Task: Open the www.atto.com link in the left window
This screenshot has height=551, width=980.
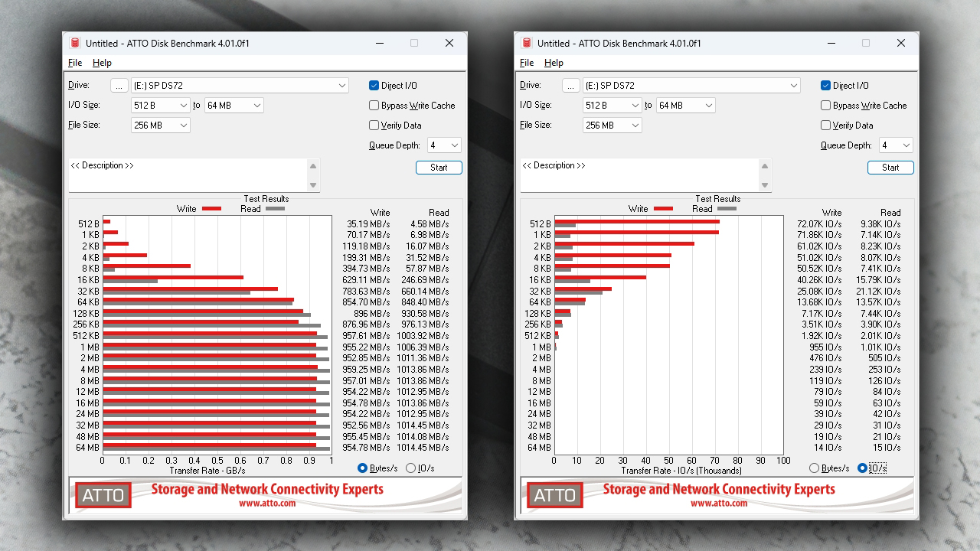Action: pyautogui.click(x=267, y=504)
